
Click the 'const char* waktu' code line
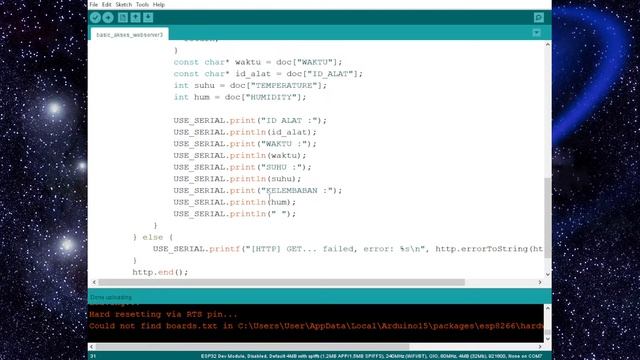point(258,62)
